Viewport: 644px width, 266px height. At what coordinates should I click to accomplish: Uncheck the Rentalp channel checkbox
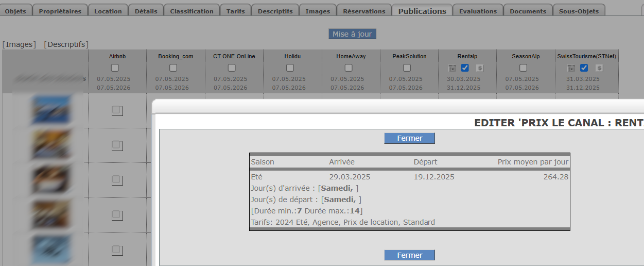[465, 68]
